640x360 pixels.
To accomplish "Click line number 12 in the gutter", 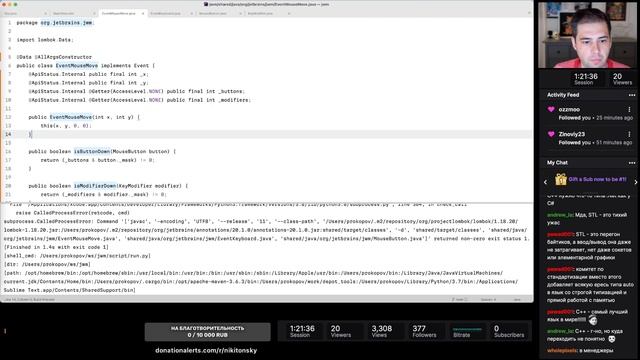I will (x=8, y=117).
